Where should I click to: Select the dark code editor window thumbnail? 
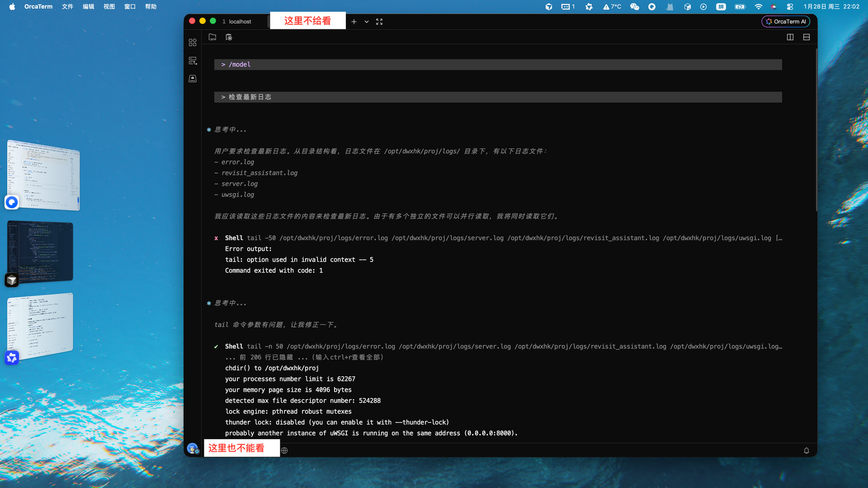(41, 251)
